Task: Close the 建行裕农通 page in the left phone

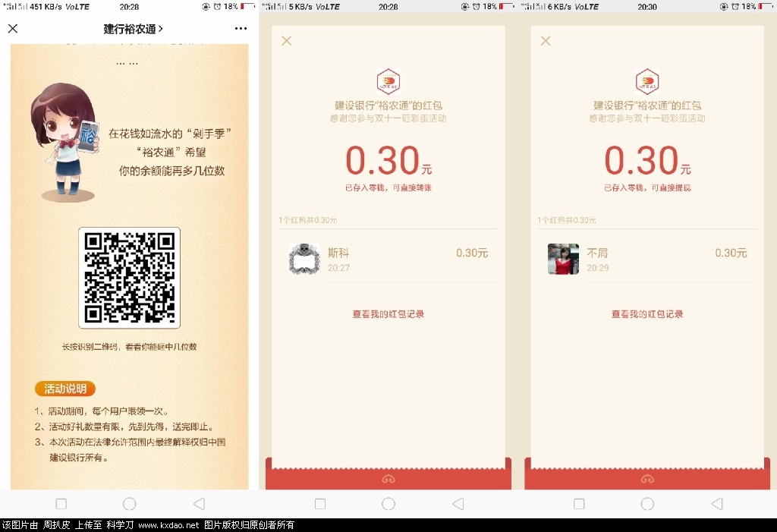Action: point(13,29)
